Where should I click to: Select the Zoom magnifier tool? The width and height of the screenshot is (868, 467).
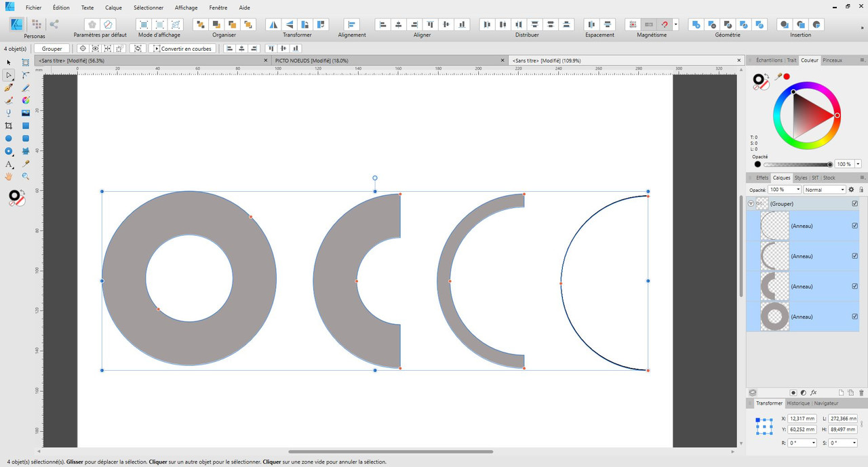tap(26, 176)
